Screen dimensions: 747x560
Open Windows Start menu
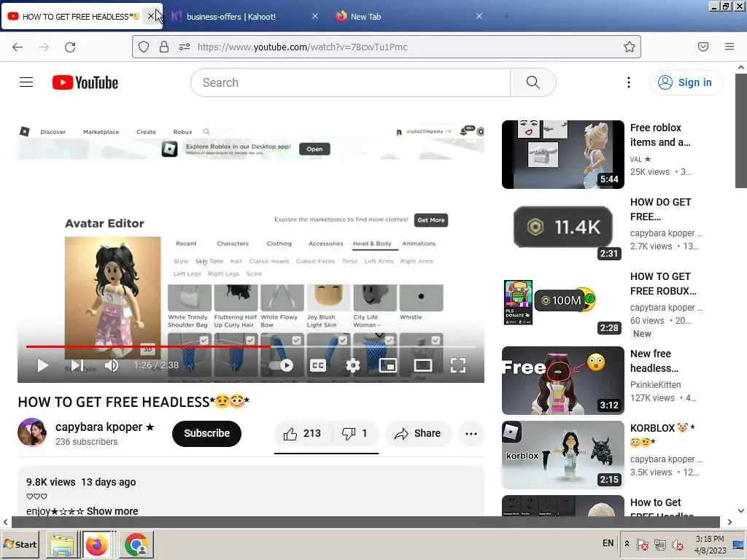tap(20, 544)
